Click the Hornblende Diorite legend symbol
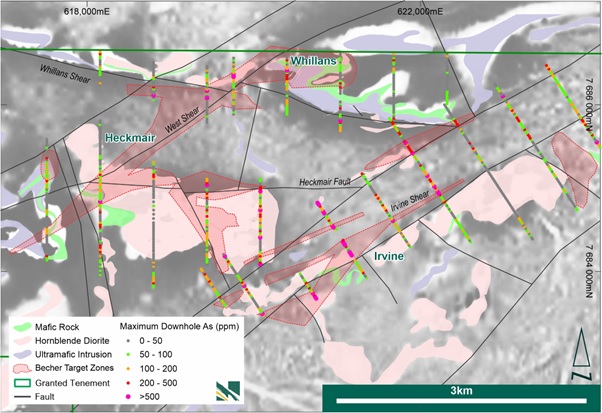This screenshot has height=413, width=602. pyautogui.click(x=22, y=340)
